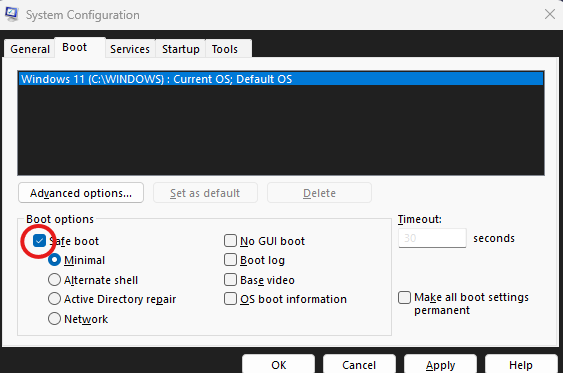Enable the Base video checkbox
Viewport: 563px width, 373px height.
[230, 280]
